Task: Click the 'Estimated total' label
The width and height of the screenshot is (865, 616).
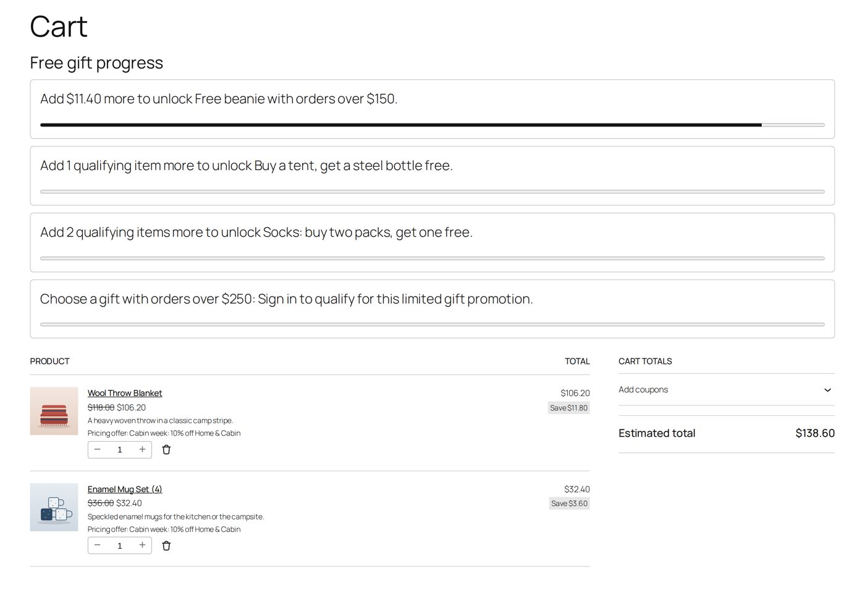Action: click(x=657, y=433)
